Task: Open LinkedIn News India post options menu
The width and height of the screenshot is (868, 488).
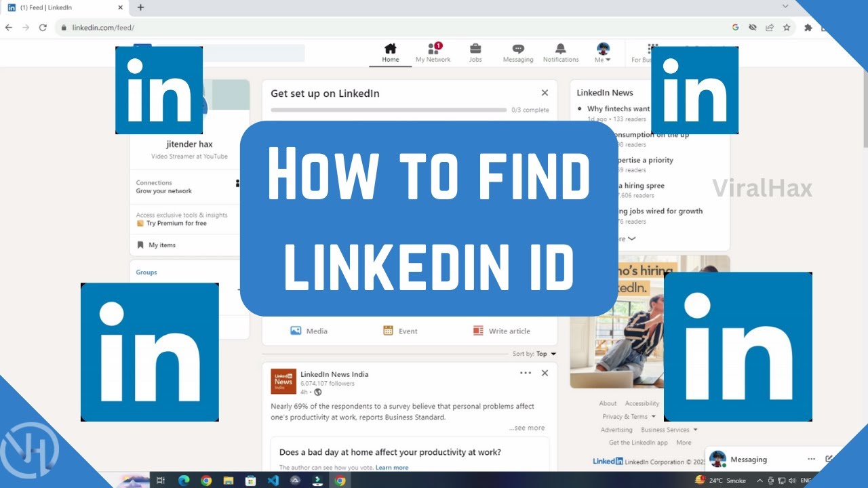Action: 526,373
